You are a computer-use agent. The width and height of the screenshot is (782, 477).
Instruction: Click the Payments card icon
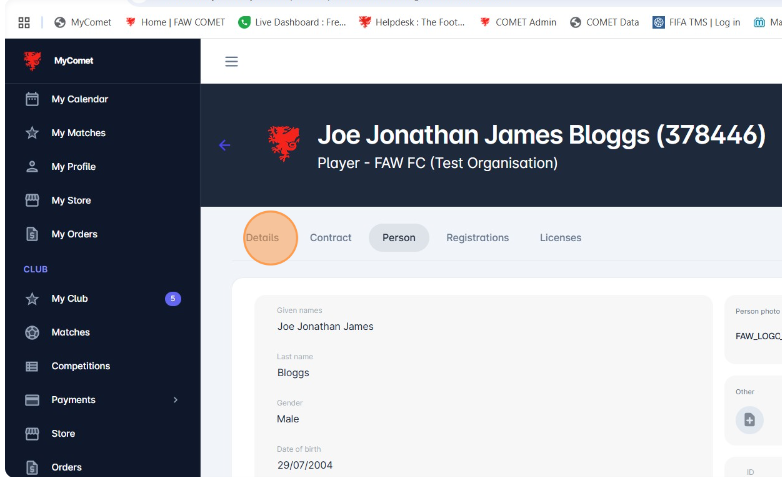32,400
